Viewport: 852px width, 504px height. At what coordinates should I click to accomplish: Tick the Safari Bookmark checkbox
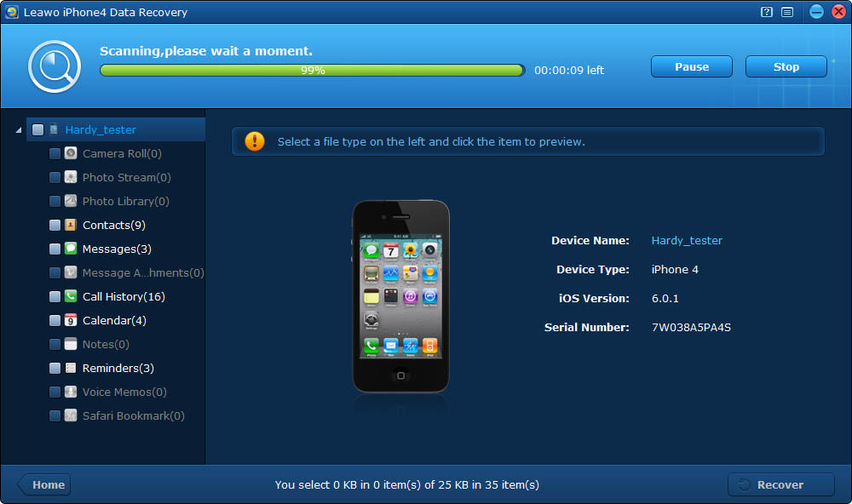coord(55,416)
